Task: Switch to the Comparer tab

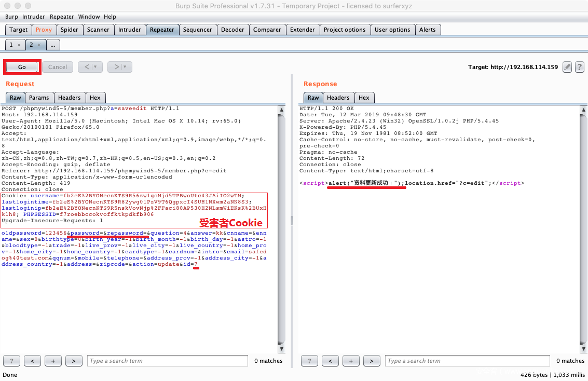Action: 267,30
